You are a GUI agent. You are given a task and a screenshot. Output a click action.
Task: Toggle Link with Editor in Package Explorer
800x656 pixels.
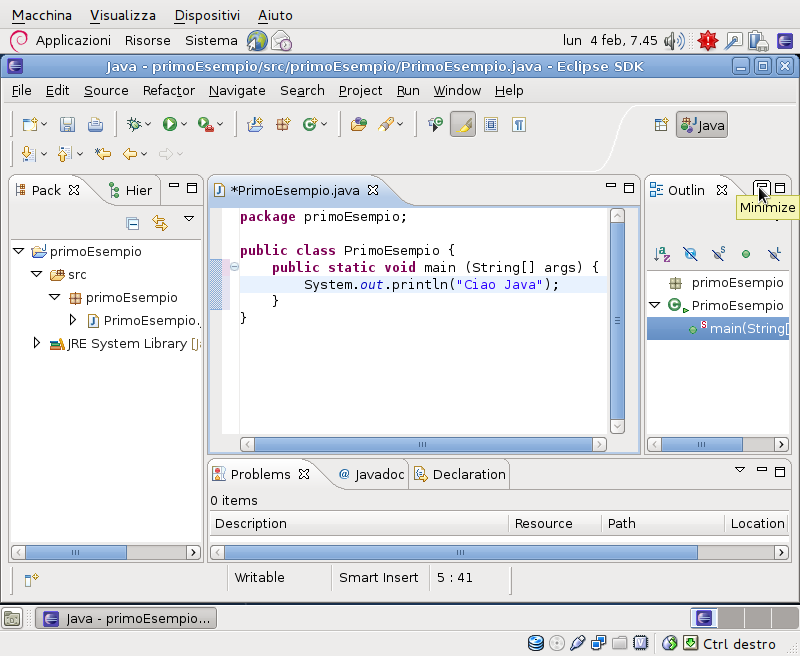[x=160, y=223]
